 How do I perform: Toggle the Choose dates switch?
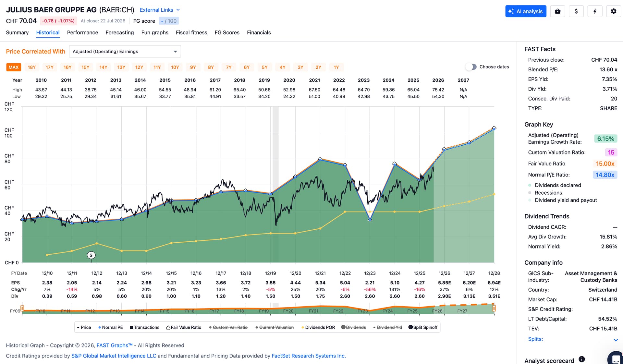click(471, 67)
